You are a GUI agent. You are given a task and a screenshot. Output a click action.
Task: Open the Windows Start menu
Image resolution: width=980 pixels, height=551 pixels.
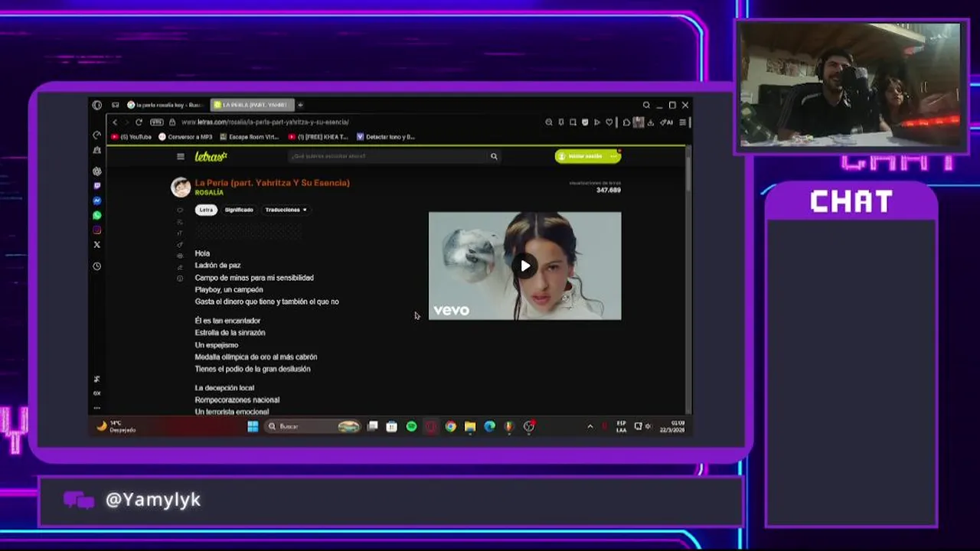[253, 426]
